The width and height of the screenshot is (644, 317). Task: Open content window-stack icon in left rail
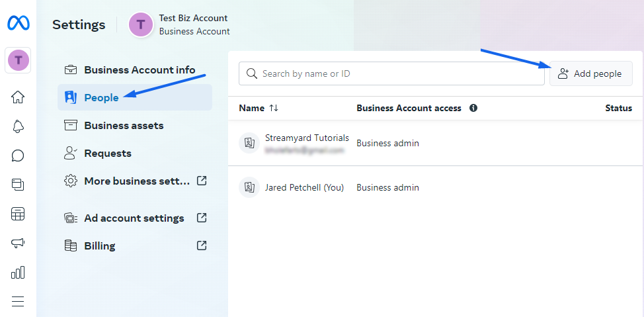point(18,185)
